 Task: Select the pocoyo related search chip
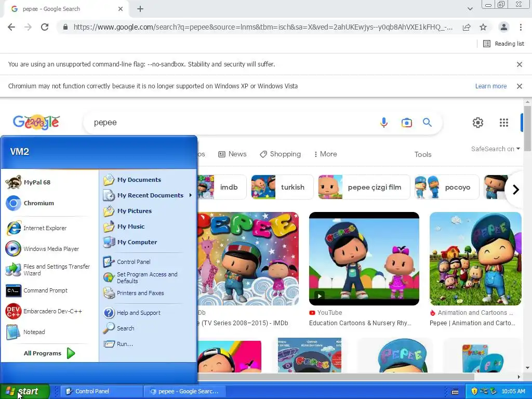(x=447, y=187)
